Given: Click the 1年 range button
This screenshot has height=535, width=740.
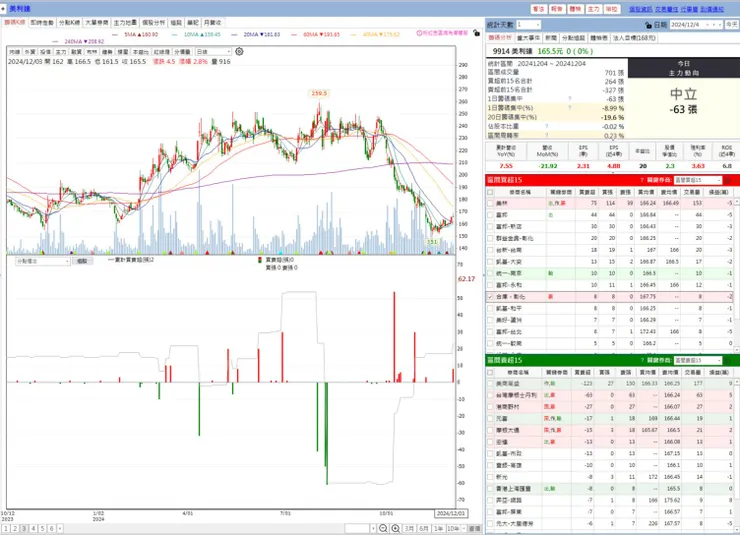Looking at the screenshot, I should click(x=439, y=528).
